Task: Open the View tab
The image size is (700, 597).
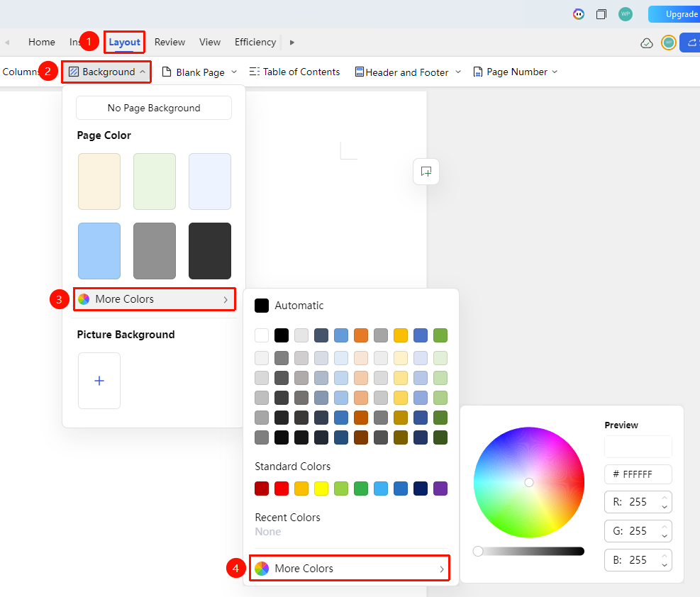Action: (x=210, y=42)
